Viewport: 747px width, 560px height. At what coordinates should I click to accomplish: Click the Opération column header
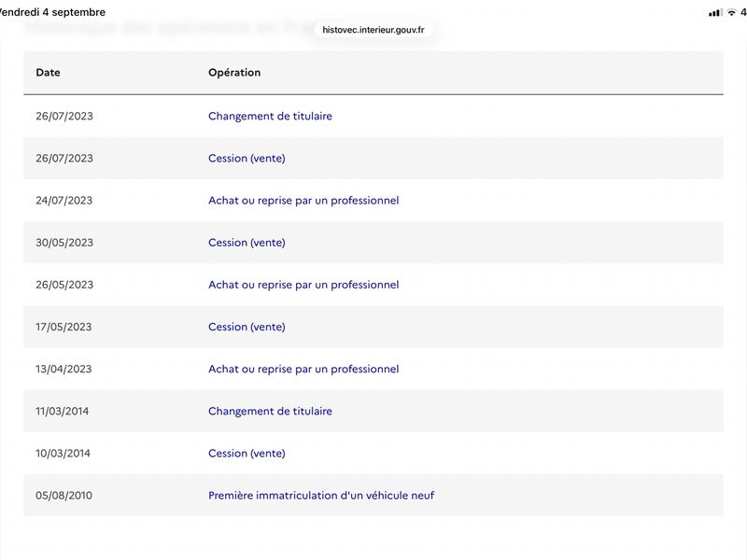pyautogui.click(x=234, y=73)
